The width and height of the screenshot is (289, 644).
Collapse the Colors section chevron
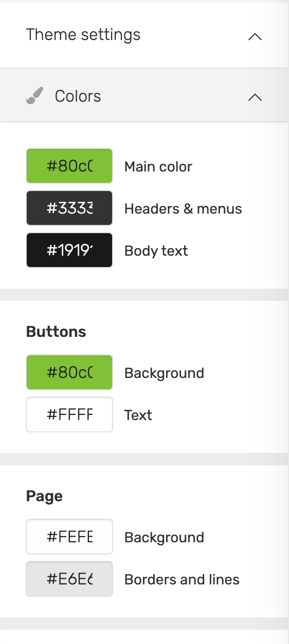(255, 97)
